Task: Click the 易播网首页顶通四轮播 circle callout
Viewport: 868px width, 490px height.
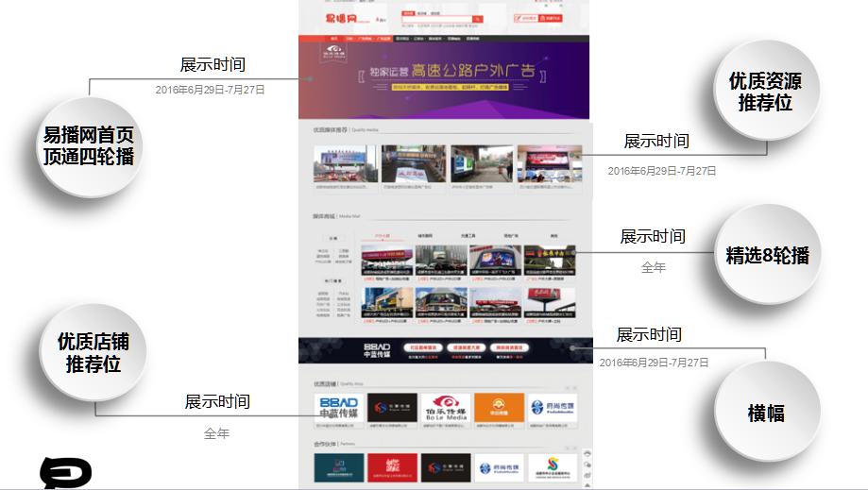Action: (x=89, y=146)
